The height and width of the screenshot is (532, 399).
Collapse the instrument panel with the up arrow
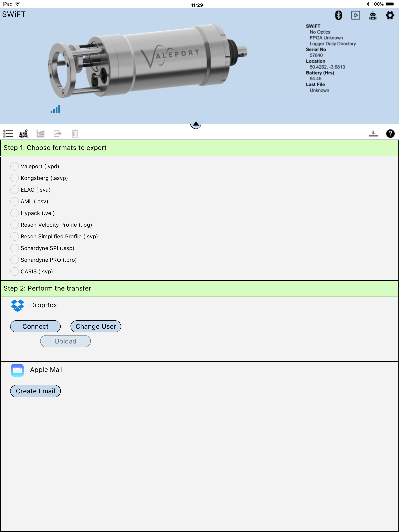[196, 124]
